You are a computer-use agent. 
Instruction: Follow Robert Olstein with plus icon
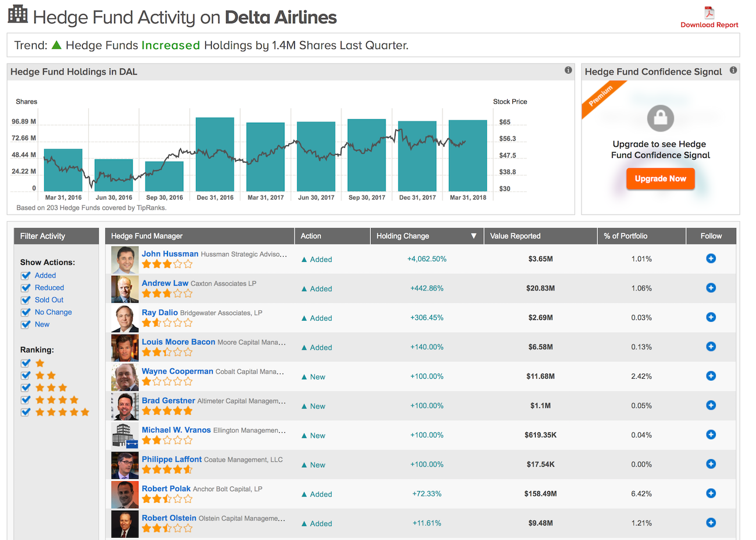click(711, 523)
